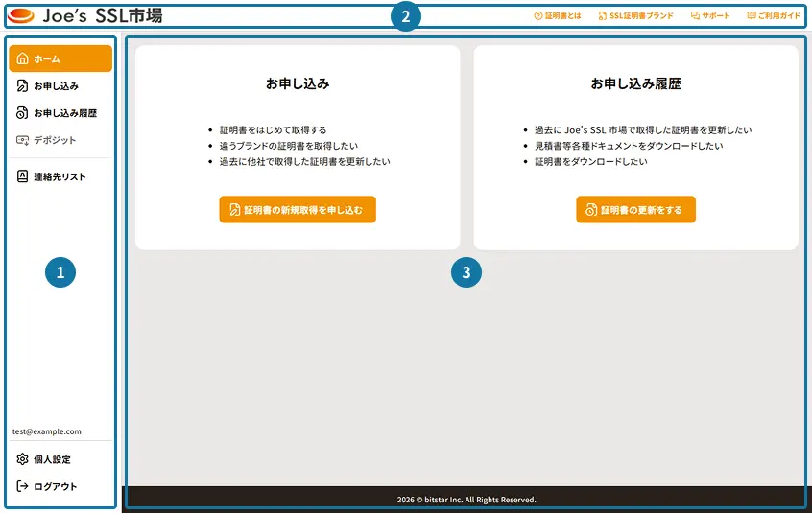Open the サポート header link

tap(710, 16)
